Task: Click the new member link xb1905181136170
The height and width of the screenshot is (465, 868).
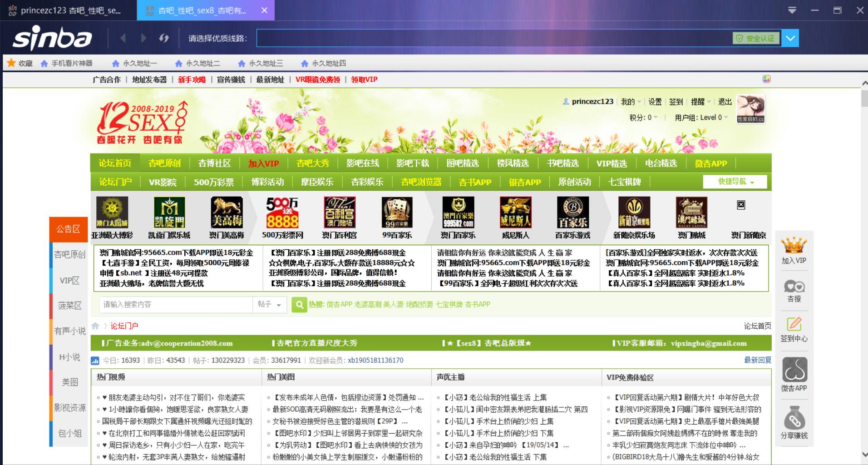Action: (375, 361)
